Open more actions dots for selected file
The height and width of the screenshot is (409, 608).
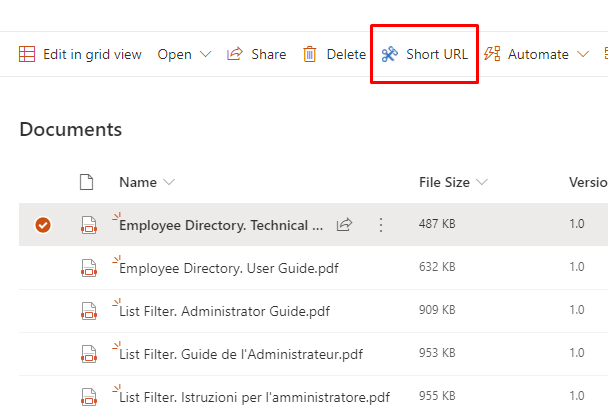tap(381, 225)
